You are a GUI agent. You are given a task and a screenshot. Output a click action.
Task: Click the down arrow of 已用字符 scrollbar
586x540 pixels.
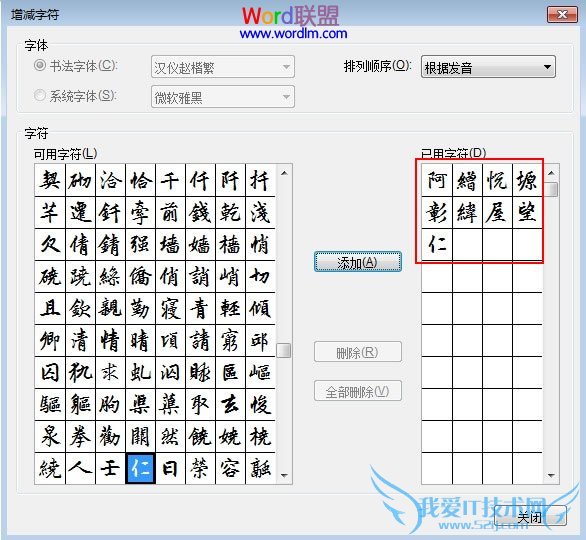551,475
